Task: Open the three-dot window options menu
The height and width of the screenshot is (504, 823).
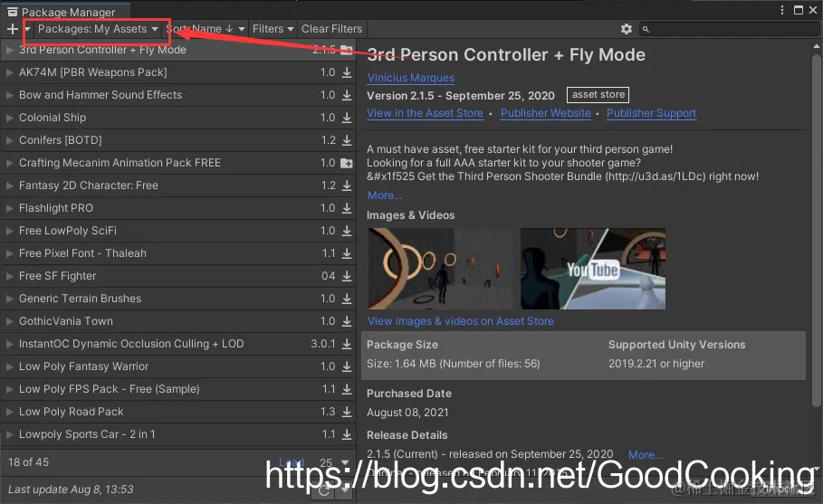Action: click(x=782, y=10)
